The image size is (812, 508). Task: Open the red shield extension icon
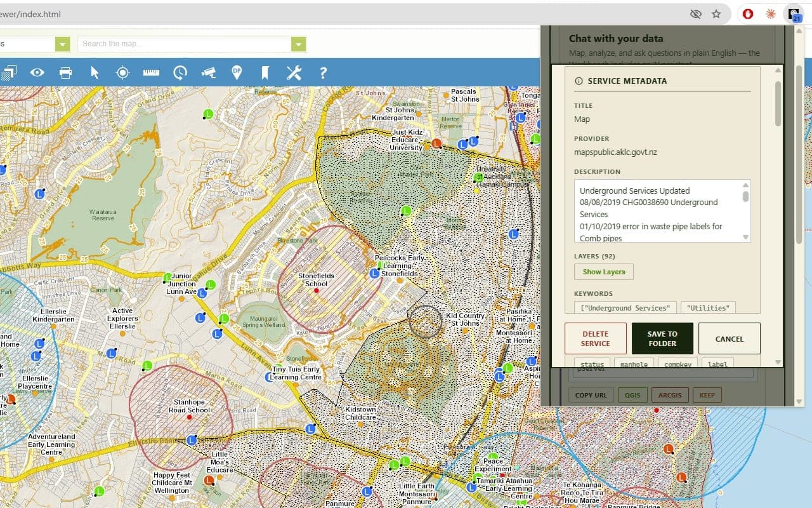tap(748, 14)
